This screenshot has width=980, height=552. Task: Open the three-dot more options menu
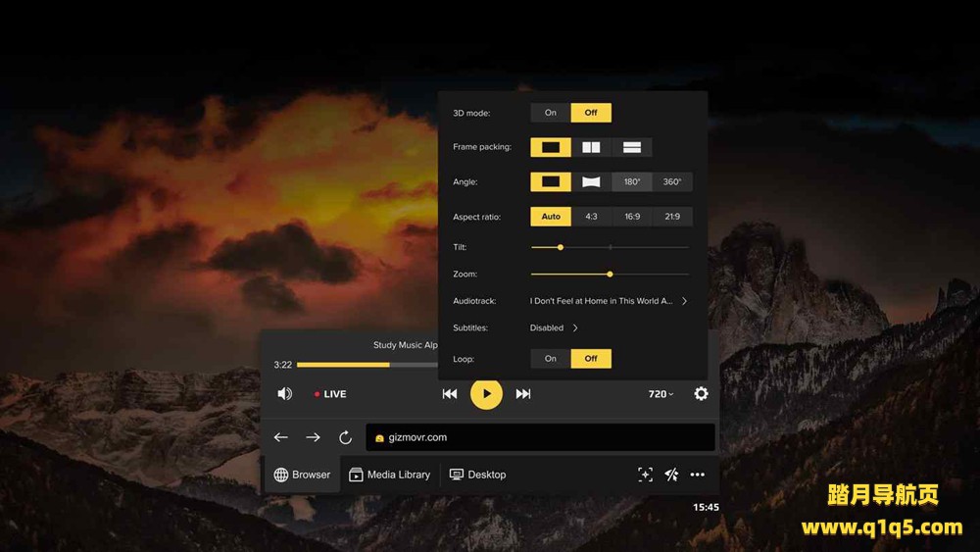pos(697,475)
